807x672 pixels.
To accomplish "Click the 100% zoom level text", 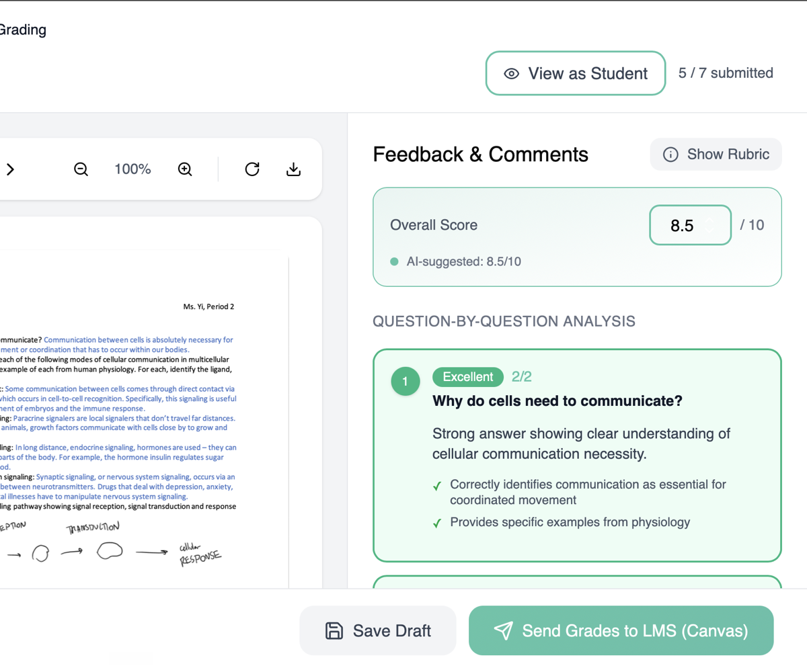I will pyautogui.click(x=132, y=169).
